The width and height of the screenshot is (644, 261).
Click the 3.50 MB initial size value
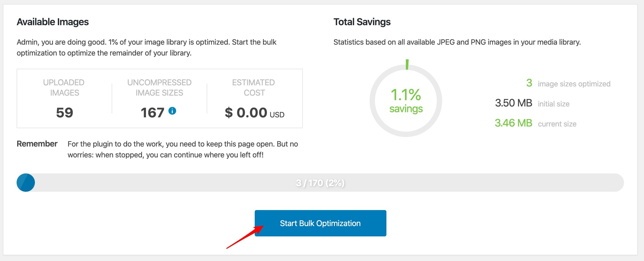coord(513,103)
